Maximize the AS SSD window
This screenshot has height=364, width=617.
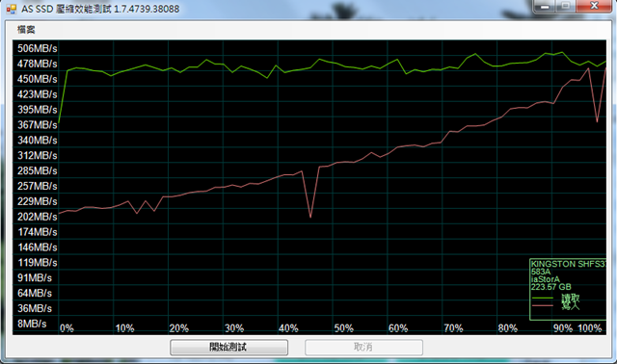566,7
